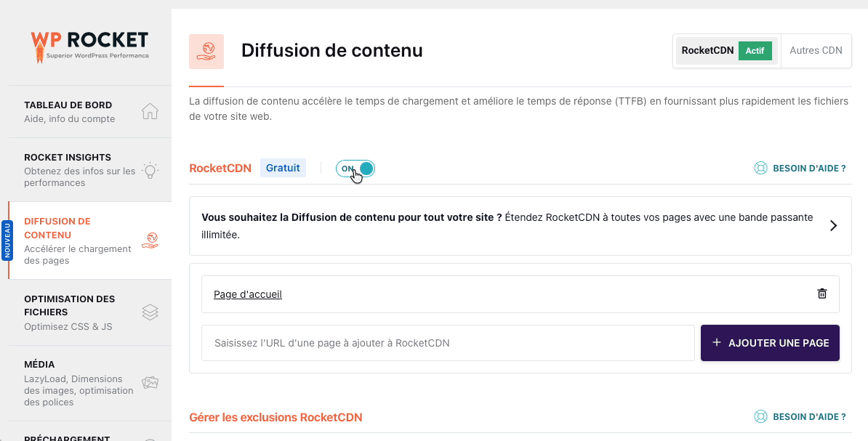The image size is (868, 441).
Task: Click the Optimisation des fichiers layers icon
Action: tap(150, 312)
